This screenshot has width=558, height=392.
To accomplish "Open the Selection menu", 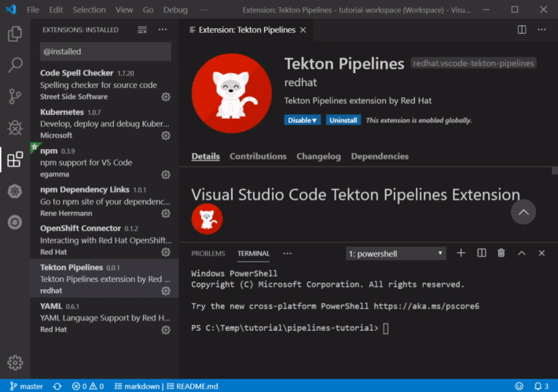I will [x=89, y=10].
